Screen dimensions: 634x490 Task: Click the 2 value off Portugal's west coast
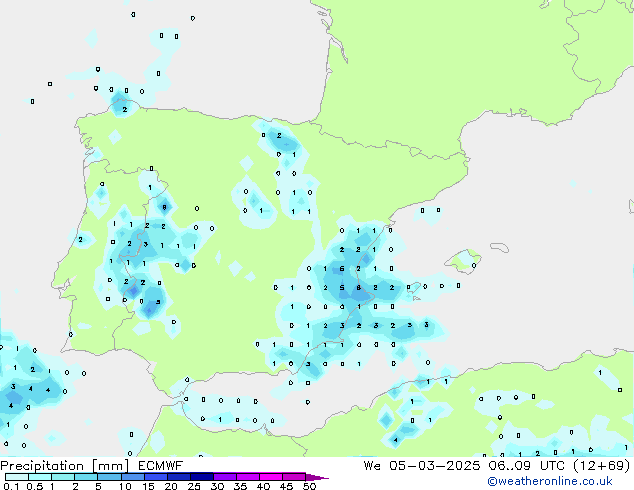[80, 240]
